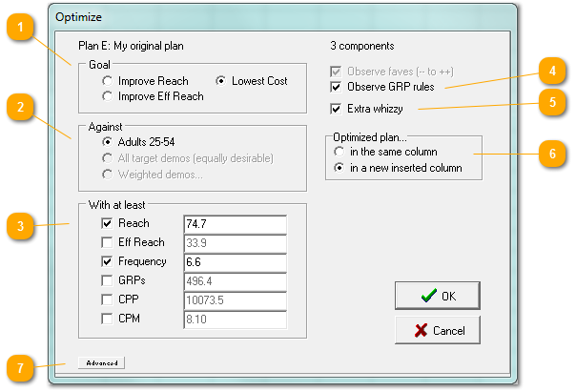576x392 pixels.
Task: Enable the CPM checkbox
Action: click(107, 319)
